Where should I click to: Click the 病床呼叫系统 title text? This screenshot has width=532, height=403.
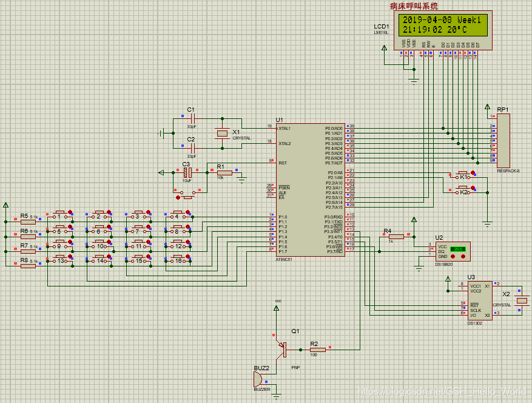(414, 6)
